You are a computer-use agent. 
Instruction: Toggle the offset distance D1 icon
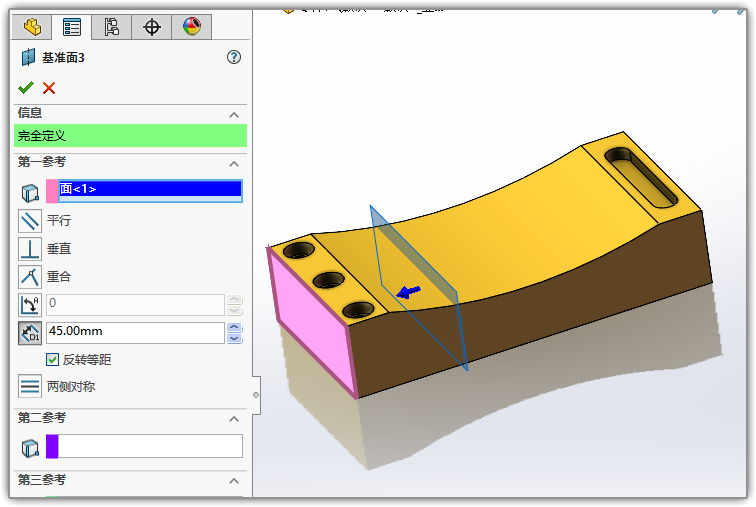[x=30, y=333]
